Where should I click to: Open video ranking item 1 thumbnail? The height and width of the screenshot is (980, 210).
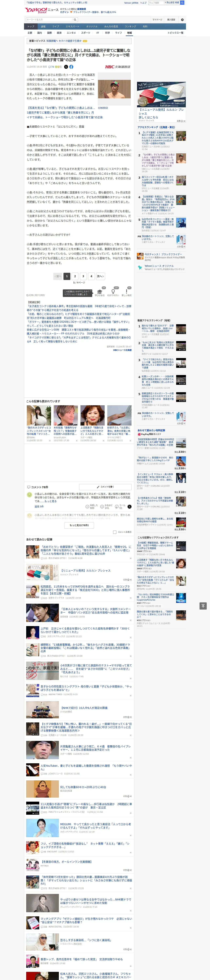click(181, 329)
